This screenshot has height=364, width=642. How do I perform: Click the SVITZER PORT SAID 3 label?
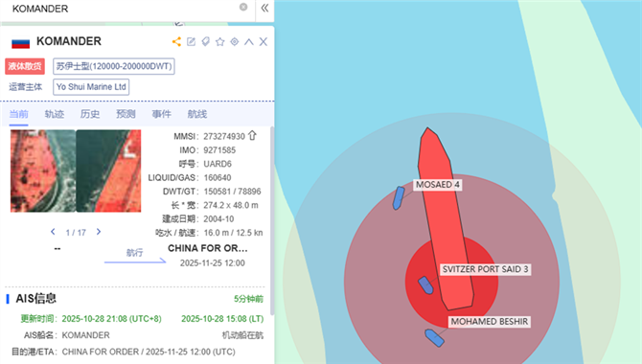(485, 269)
